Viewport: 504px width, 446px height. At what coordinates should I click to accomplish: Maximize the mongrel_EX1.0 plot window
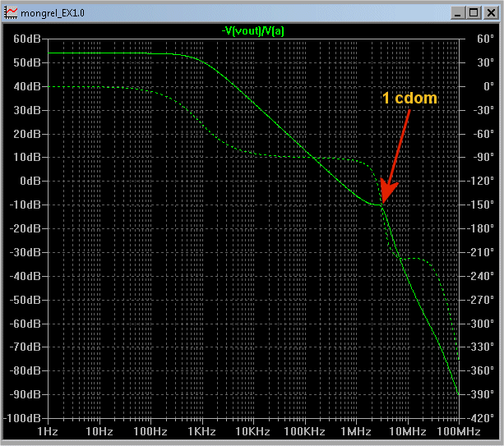click(474, 13)
